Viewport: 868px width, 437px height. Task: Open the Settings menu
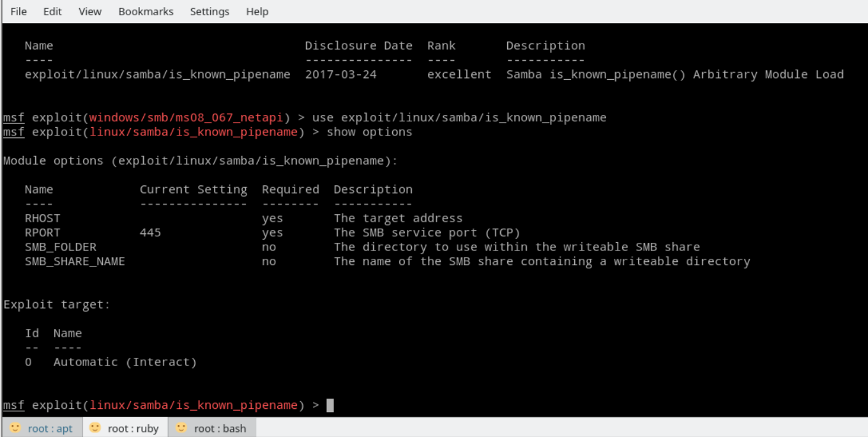click(x=209, y=11)
